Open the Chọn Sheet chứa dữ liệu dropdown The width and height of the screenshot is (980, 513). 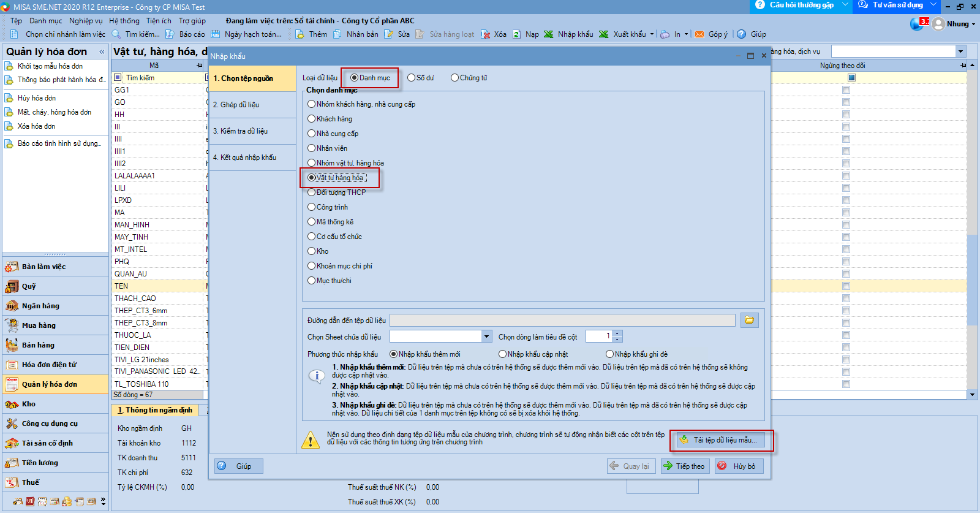click(486, 336)
